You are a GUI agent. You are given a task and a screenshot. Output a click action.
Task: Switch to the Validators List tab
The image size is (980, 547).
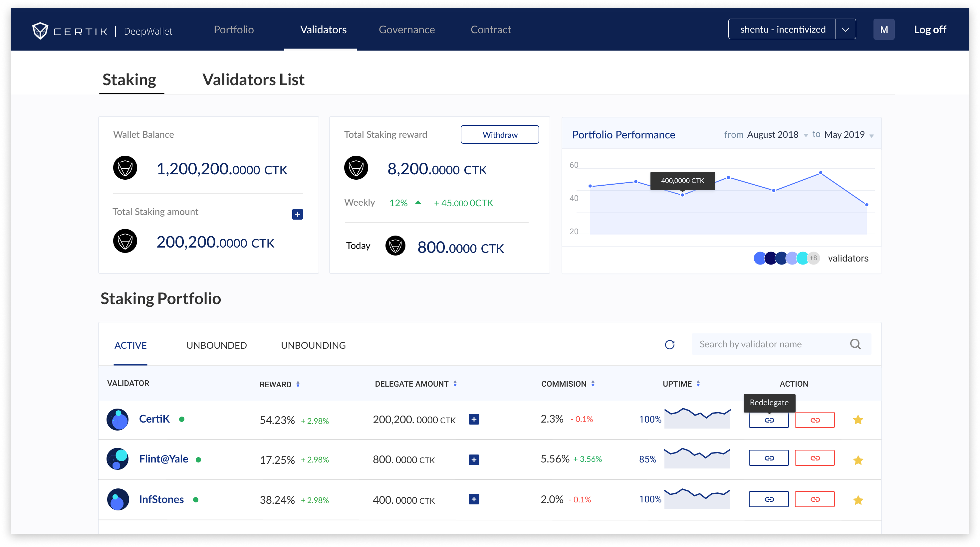(253, 80)
